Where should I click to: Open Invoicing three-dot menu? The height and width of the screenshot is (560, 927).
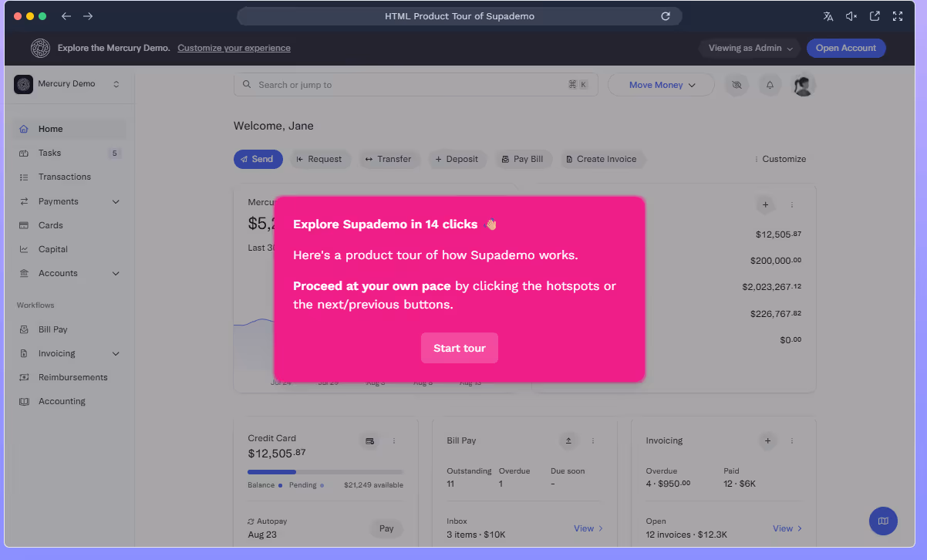792,440
